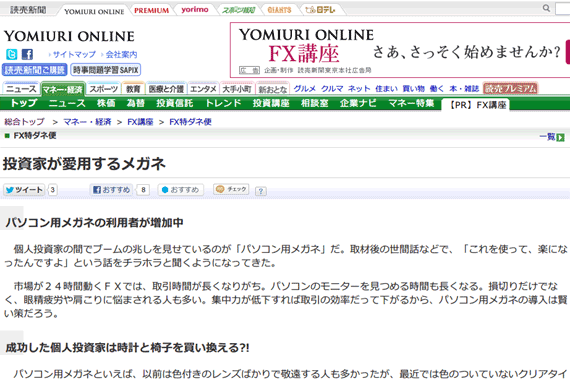Select the エンタメ category tab

[203, 89]
